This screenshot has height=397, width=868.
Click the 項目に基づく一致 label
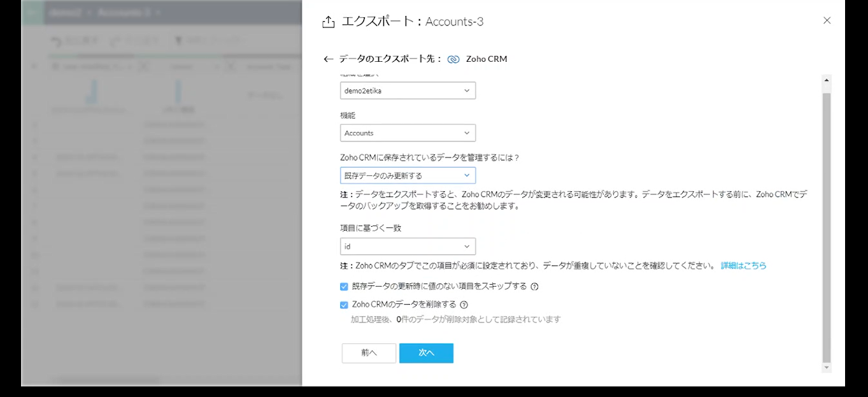(371, 227)
